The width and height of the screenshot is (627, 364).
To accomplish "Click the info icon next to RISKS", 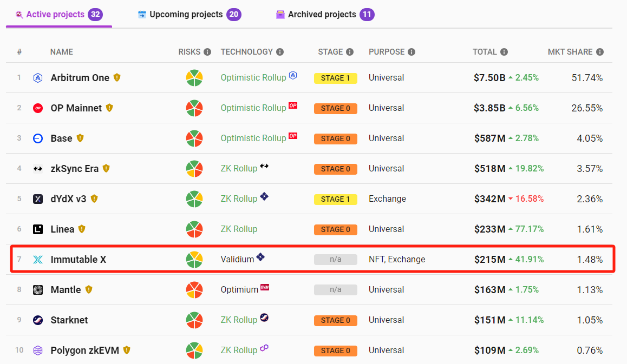I will coord(207,52).
